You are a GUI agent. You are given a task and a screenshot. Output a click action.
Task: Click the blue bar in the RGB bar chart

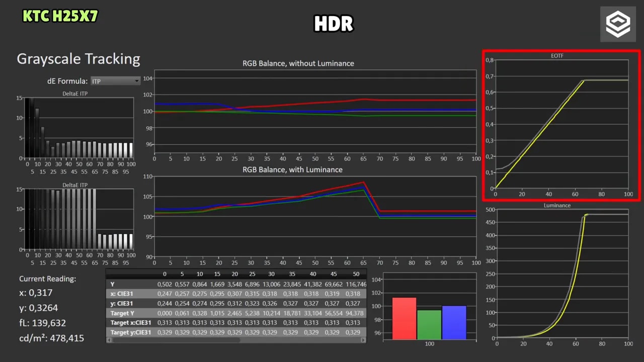pyautogui.click(x=454, y=322)
